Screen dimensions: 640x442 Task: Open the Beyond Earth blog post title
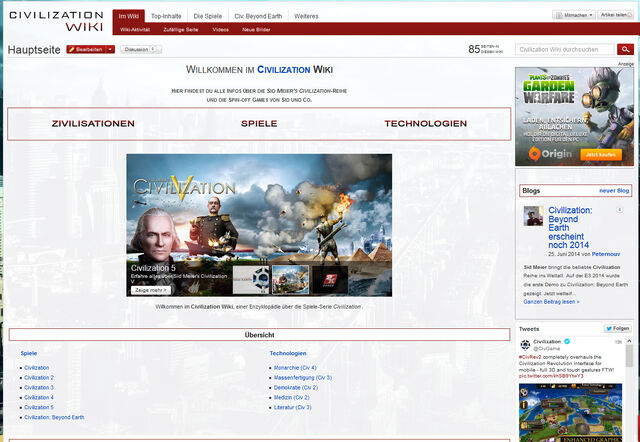[570, 228]
